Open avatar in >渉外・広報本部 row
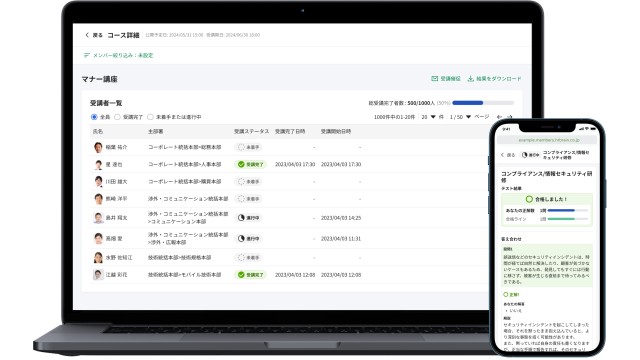This screenshot has height=360, width=640. (x=98, y=238)
